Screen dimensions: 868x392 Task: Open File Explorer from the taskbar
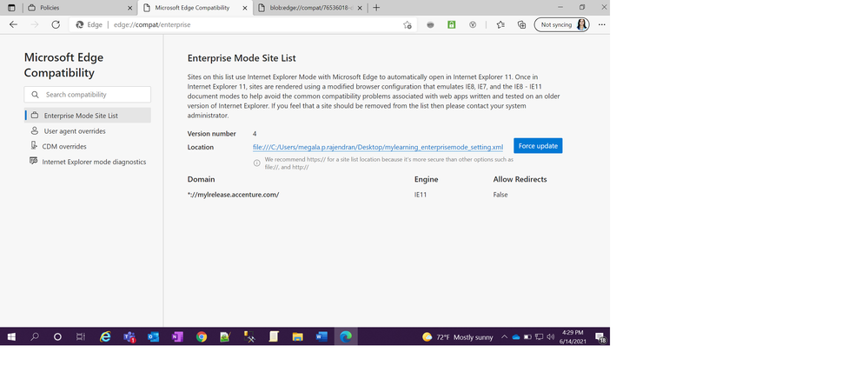tap(298, 336)
